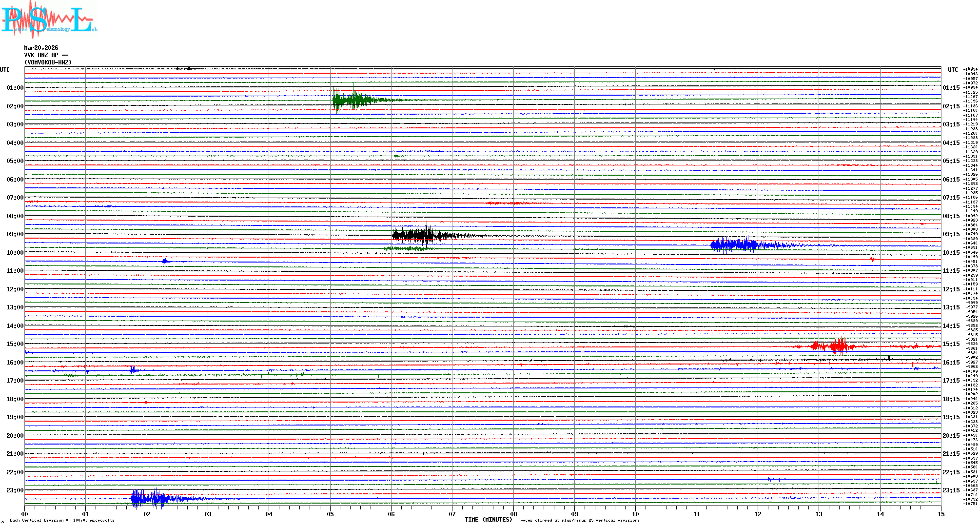The width and height of the screenshot is (980, 527).
Task: Click the Each Vertical Division scale note
Action: (x=62, y=520)
